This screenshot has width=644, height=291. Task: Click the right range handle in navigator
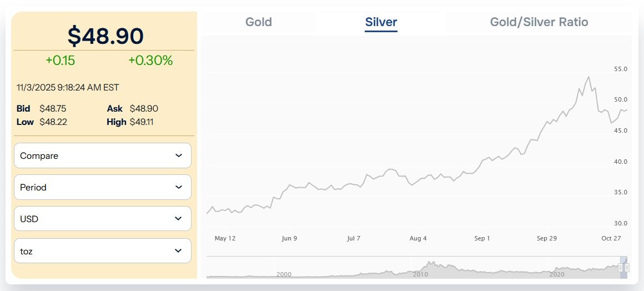(x=627, y=268)
